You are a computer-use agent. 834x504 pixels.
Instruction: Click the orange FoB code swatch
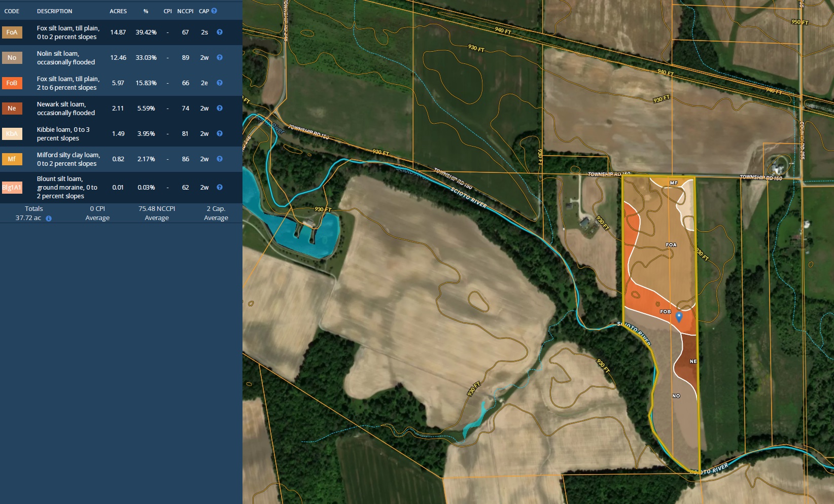(x=12, y=83)
